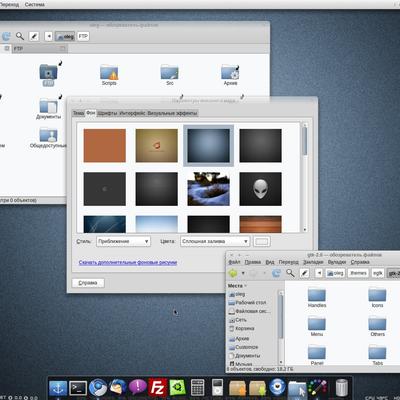Open the purple chat bubble app

137,387
